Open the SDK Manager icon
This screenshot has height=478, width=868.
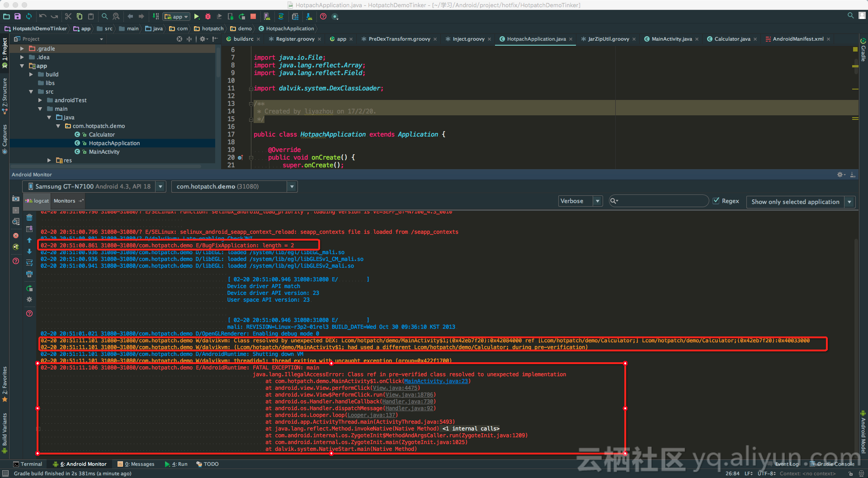click(x=309, y=17)
